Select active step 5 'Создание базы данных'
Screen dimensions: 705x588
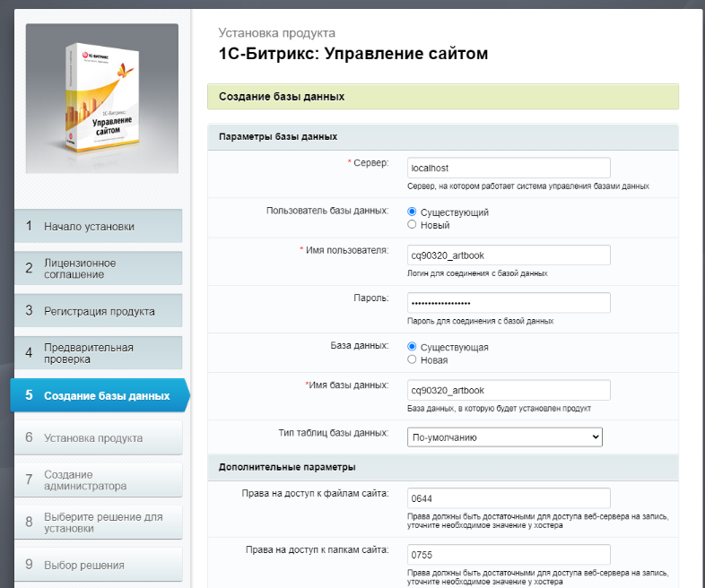[97, 395]
